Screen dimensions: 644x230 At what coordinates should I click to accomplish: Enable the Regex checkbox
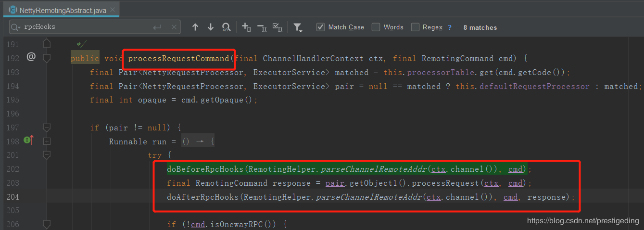pyautogui.click(x=415, y=27)
